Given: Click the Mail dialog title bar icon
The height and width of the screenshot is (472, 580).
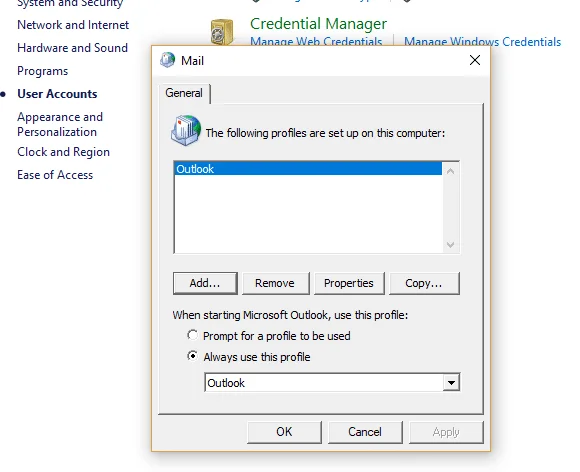Looking at the screenshot, I should tap(168, 60).
